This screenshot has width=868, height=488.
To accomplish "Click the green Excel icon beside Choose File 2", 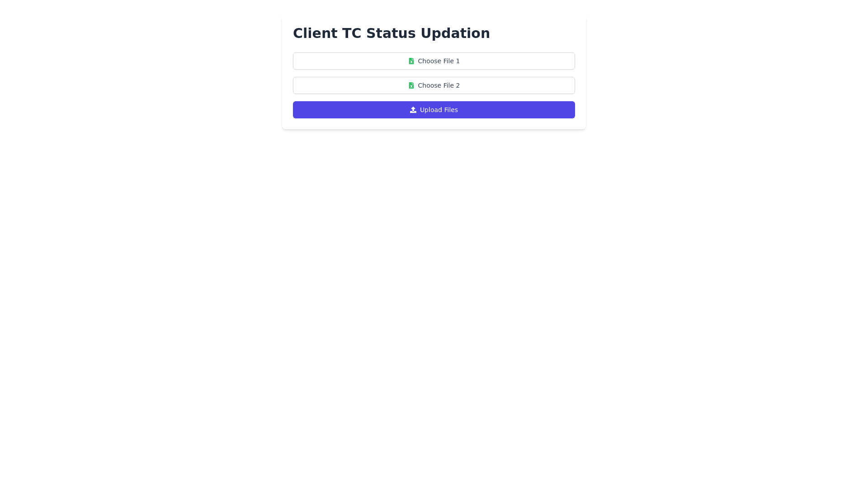I will coord(411,85).
